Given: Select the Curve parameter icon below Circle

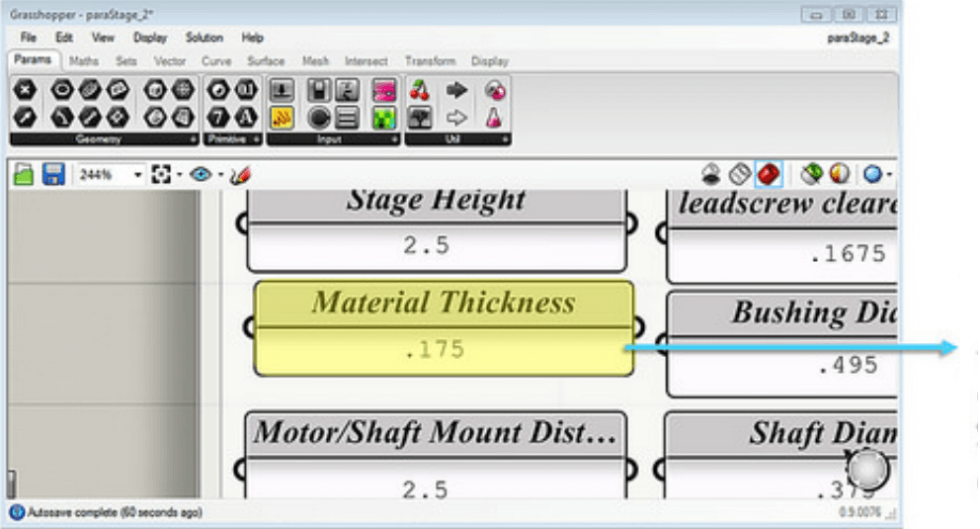Looking at the screenshot, I should [61, 117].
